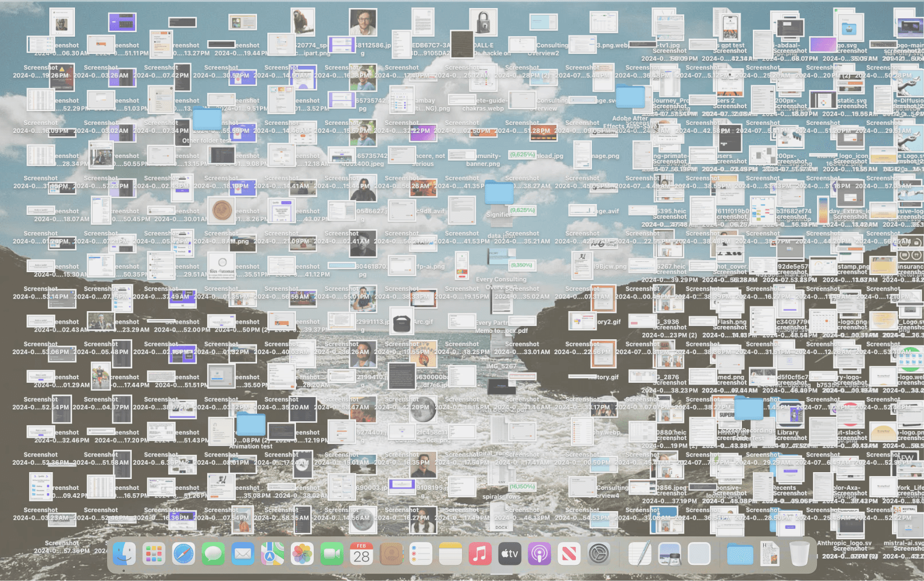Open the News app icon
This screenshot has width=924, height=581.
pos(569,553)
